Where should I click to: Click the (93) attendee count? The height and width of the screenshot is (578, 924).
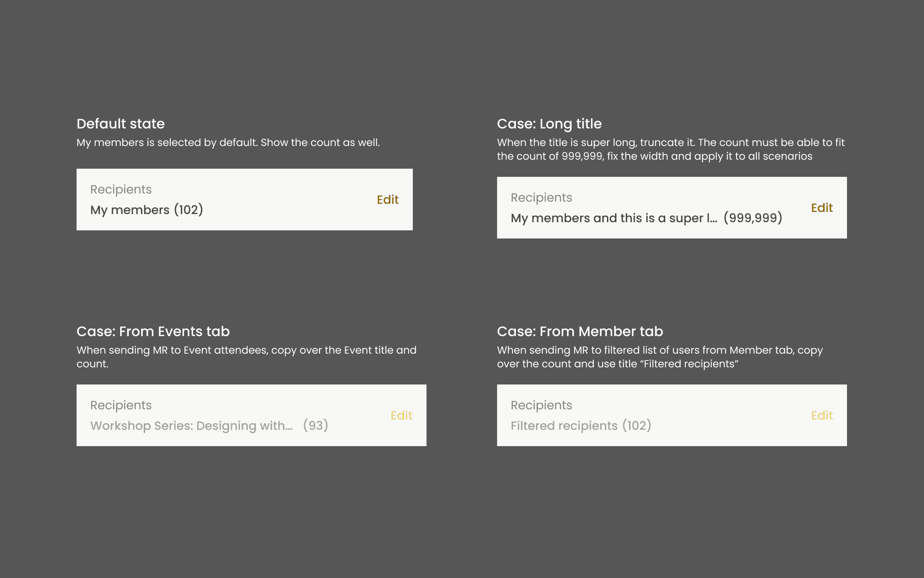coord(316,425)
